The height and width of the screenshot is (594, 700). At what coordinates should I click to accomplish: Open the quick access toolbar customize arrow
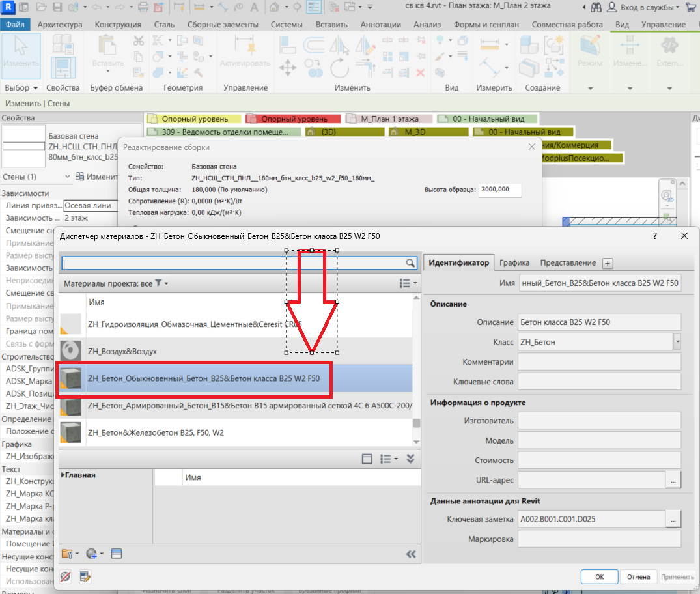370,7
